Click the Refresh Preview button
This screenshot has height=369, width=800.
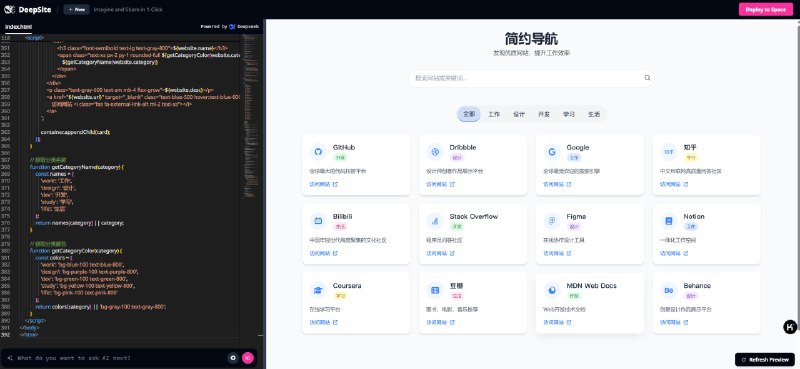tap(765, 359)
